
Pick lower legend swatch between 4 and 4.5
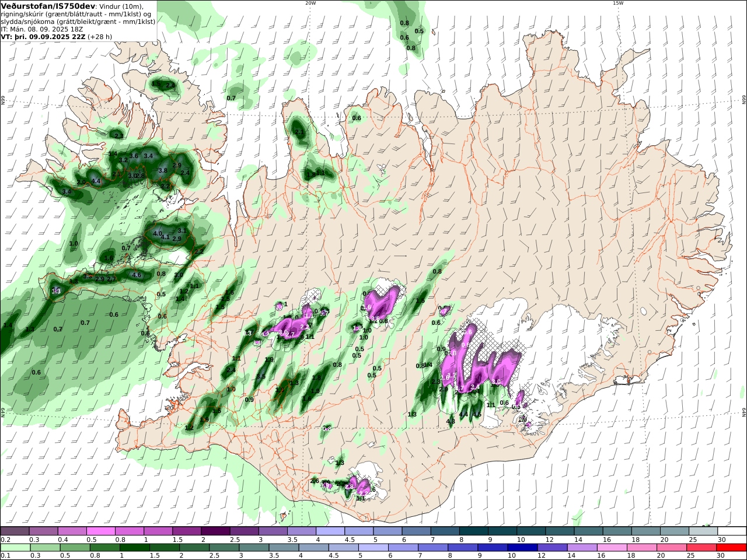pos(315,548)
